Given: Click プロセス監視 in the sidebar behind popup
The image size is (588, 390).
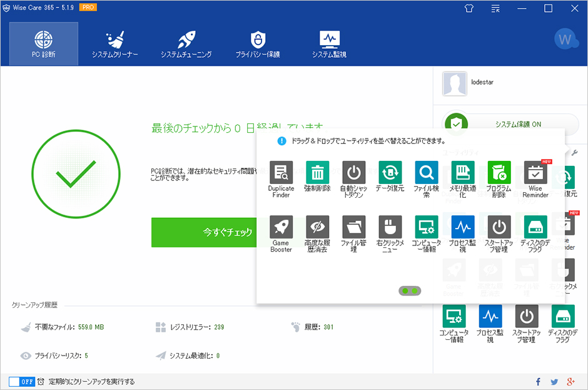Looking at the screenshot, I should (x=490, y=316).
